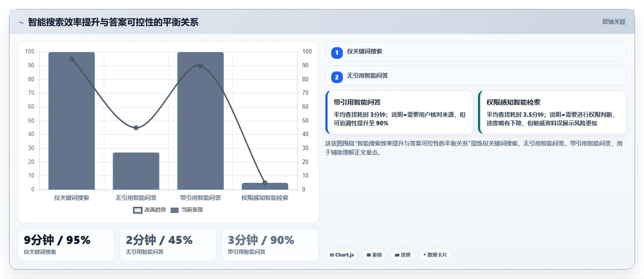Click the x-axis label 无引用智能问答
Screen dimensions: 644x279
[x=136, y=198]
